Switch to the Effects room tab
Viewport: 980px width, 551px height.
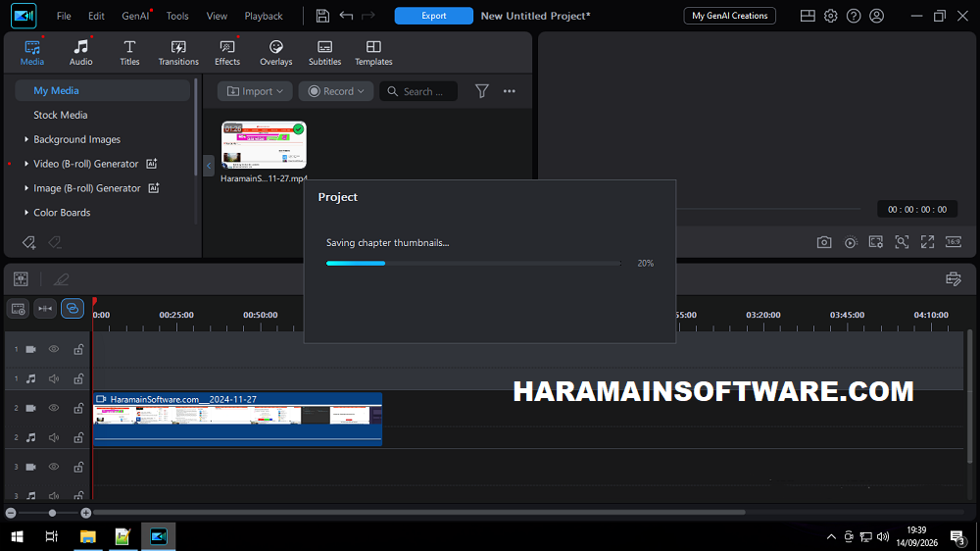pos(227,53)
